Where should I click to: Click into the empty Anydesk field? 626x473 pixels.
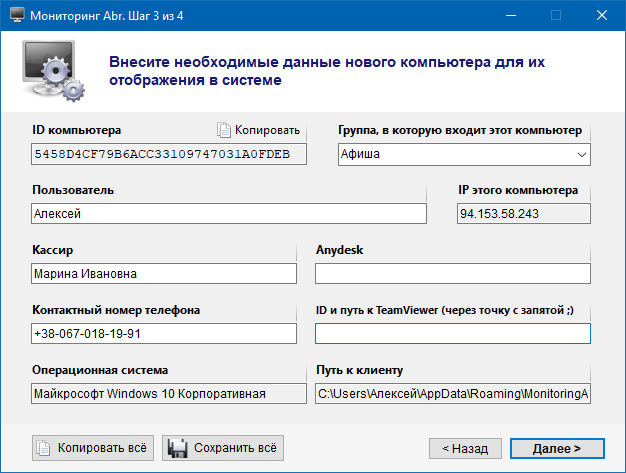(453, 273)
